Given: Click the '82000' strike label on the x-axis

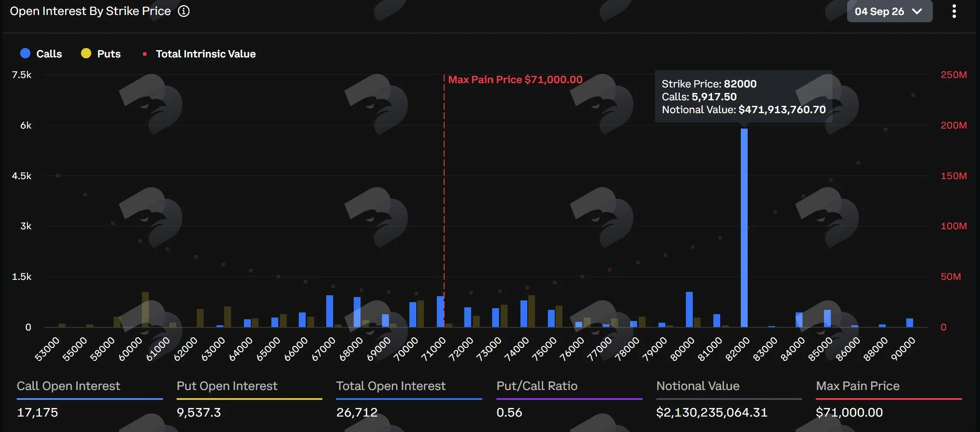Looking at the screenshot, I should (737, 349).
